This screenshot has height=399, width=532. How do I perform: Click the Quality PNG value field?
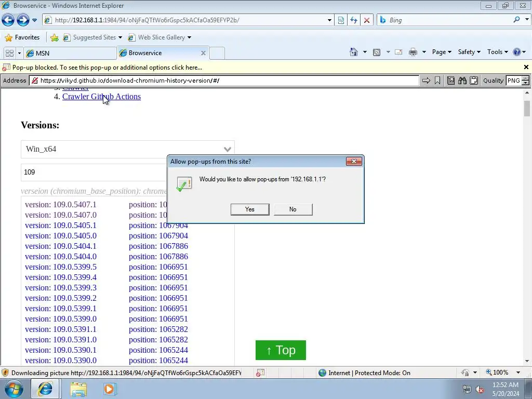coord(513,81)
